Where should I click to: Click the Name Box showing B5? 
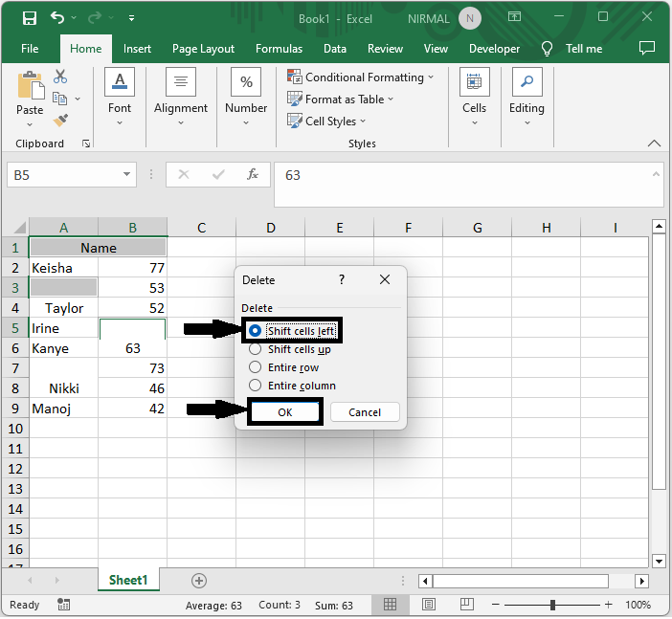[72, 174]
